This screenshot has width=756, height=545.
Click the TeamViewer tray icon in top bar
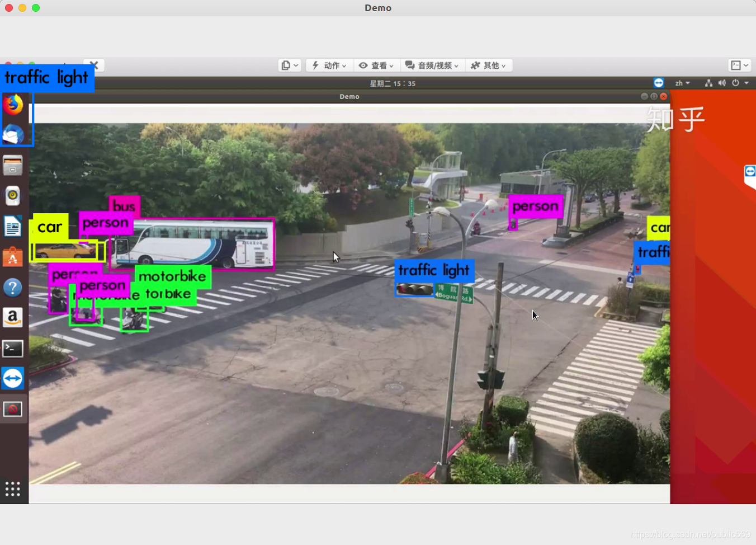click(659, 83)
